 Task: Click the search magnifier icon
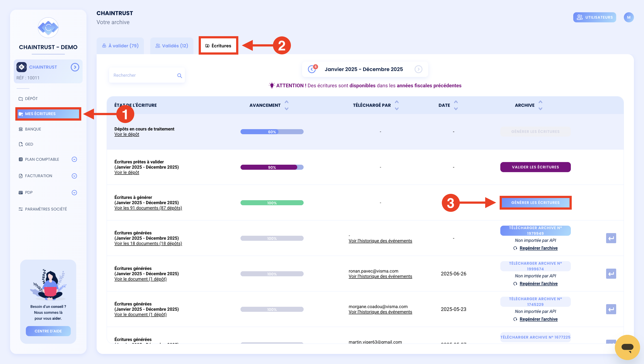coord(179,76)
